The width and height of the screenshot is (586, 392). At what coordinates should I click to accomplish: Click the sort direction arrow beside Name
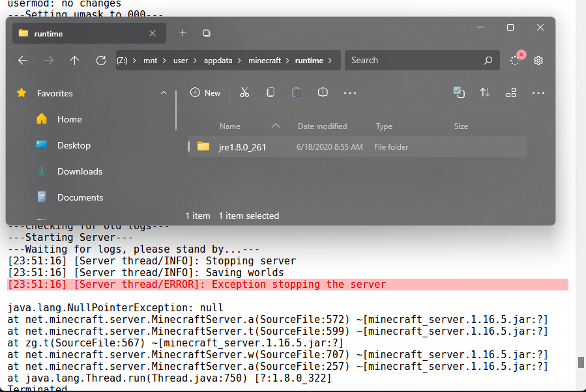(276, 126)
